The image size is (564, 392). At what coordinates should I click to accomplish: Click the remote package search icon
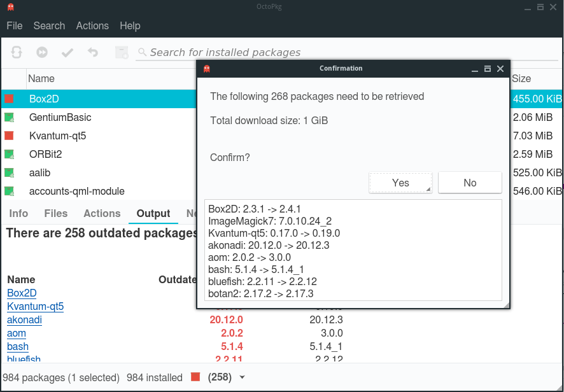point(122,53)
